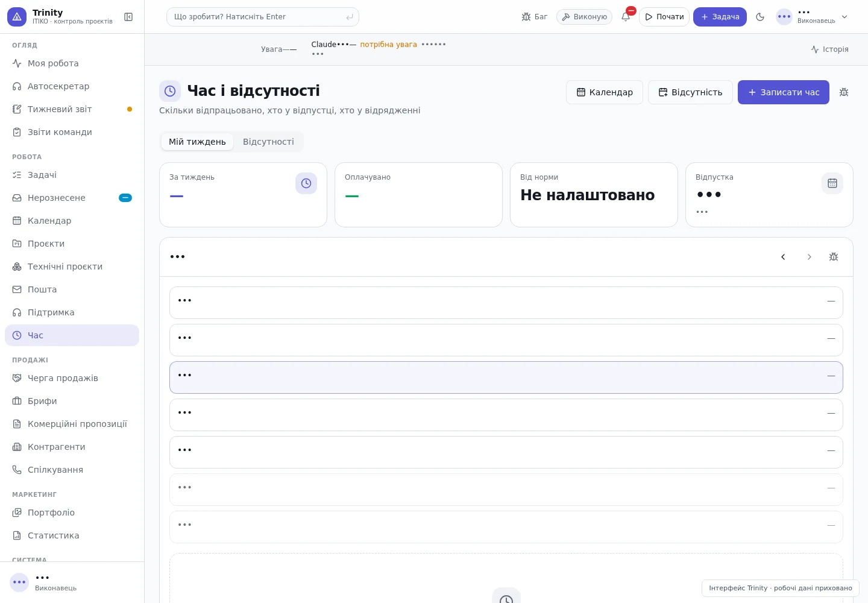Screen dimensions: 868x603
Task: Open Тижневий звіт in sidebar
Action: tap(72, 109)
